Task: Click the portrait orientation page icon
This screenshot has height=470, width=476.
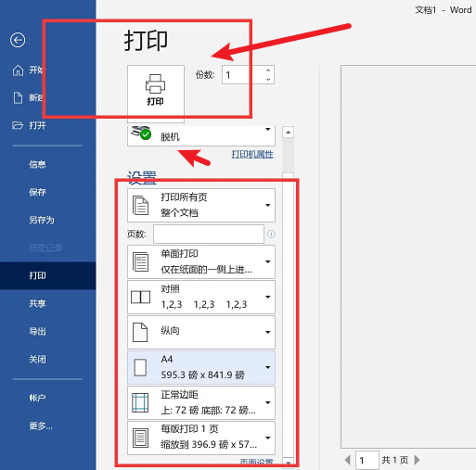Action: coord(140,332)
